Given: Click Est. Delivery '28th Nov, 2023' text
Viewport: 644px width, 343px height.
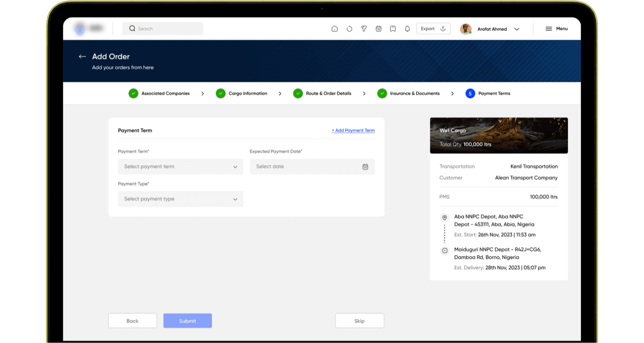Looking at the screenshot, I should pyautogui.click(x=515, y=268).
